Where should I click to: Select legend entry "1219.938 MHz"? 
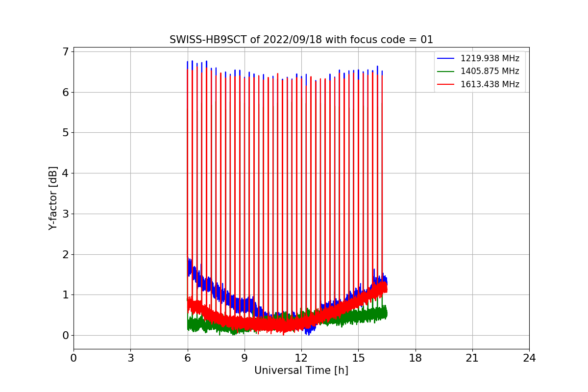click(x=490, y=58)
